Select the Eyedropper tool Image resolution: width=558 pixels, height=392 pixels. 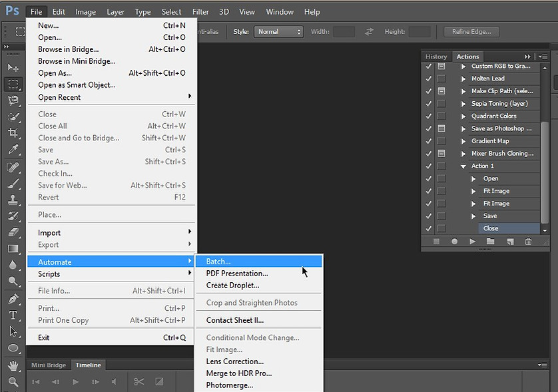click(13, 149)
